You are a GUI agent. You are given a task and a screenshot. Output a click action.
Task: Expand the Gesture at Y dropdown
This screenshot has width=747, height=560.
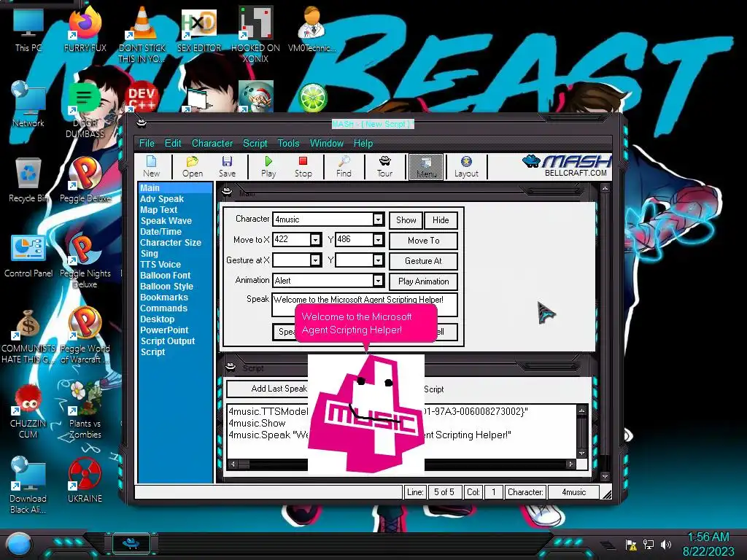(378, 260)
